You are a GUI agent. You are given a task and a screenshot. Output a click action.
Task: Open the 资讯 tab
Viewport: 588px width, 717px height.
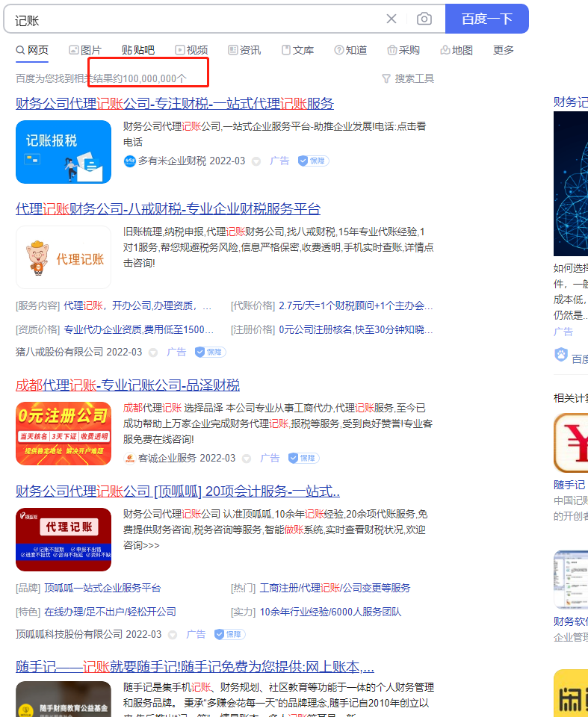point(244,50)
